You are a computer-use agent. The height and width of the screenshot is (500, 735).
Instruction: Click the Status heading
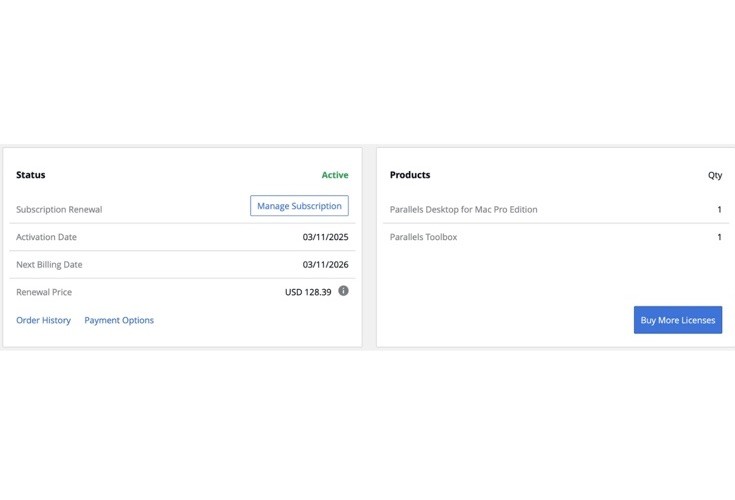(x=30, y=175)
